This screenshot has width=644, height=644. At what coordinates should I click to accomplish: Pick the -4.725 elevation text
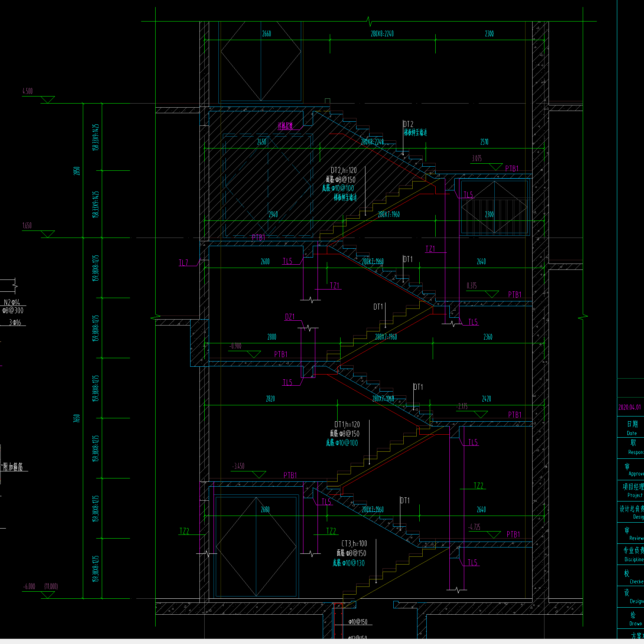[x=474, y=527]
